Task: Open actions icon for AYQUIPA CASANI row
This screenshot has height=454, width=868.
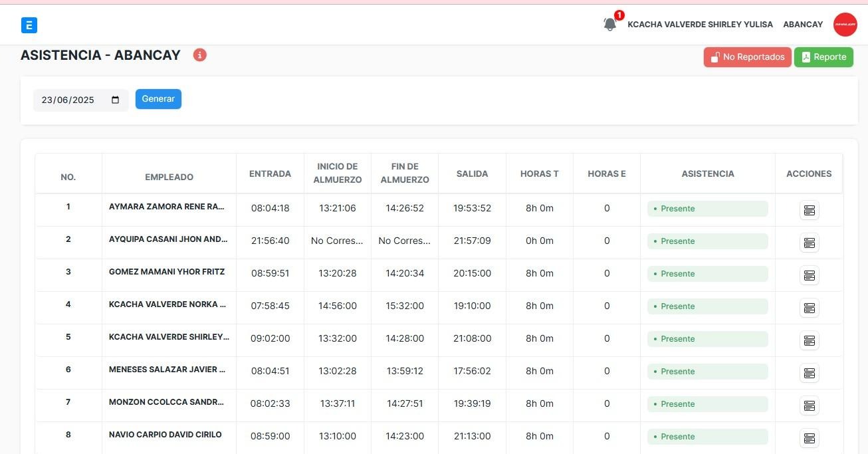Action: coord(809,243)
